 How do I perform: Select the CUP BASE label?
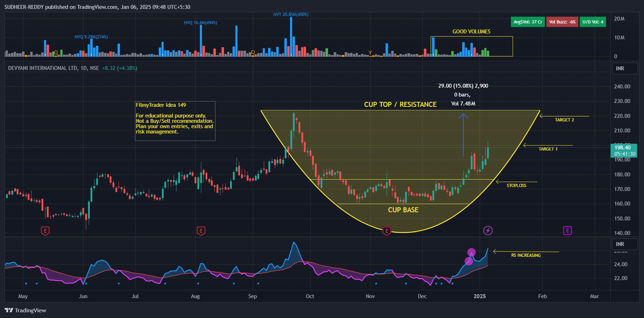[x=403, y=210]
